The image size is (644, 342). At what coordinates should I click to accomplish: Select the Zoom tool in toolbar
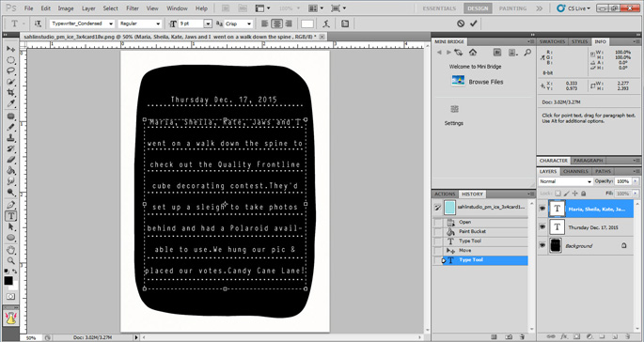tap(10, 260)
